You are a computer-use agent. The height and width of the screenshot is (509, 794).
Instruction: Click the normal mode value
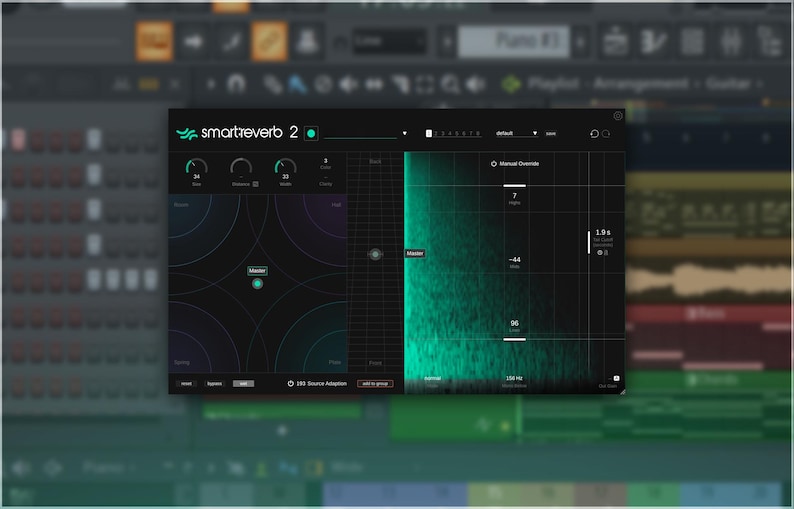(x=432, y=378)
